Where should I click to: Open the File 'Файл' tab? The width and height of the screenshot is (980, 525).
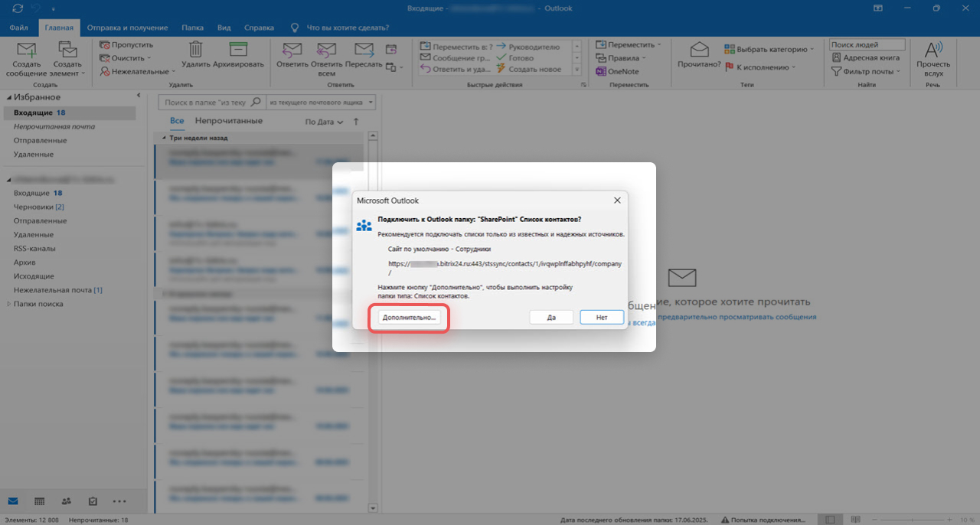(x=19, y=28)
